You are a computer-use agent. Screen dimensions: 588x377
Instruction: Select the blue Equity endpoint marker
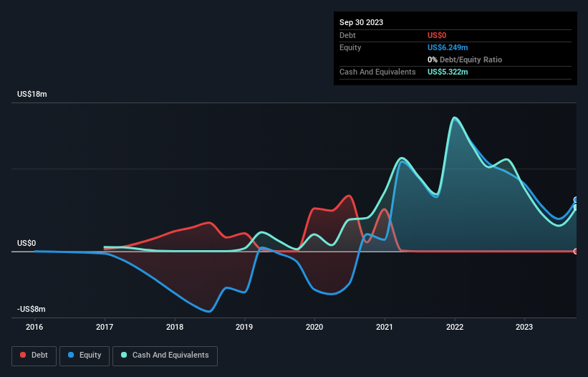(x=576, y=199)
